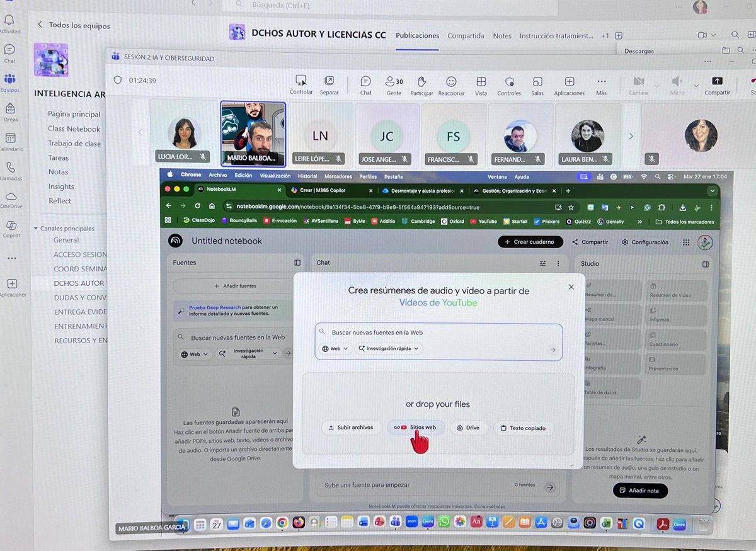Screen dimensions: 756x551
Task: Open the Vista layout options
Action: click(481, 86)
